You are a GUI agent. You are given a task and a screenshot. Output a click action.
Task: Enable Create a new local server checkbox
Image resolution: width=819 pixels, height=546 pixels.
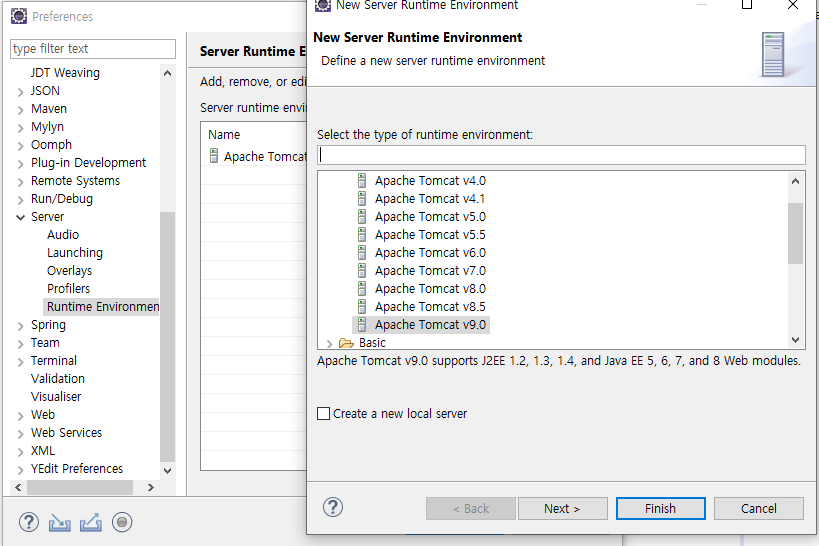click(x=324, y=414)
